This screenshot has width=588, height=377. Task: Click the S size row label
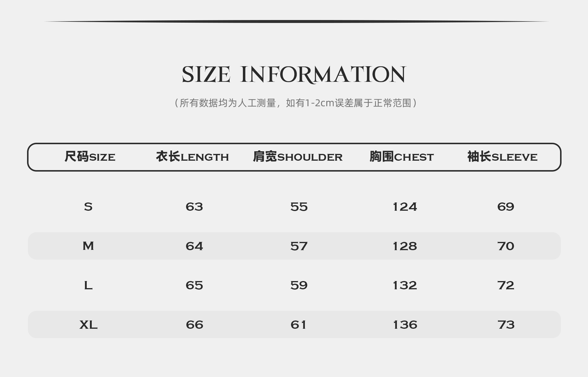point(88,207)
